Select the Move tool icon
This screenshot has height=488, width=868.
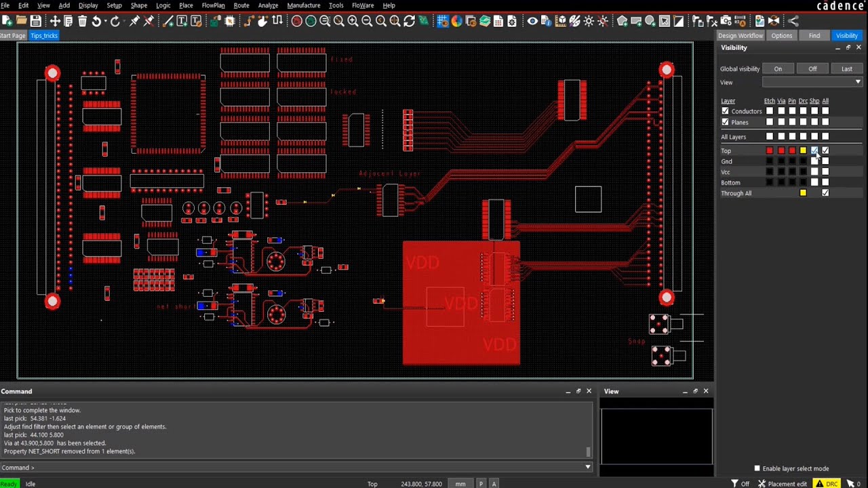[55, 21]
